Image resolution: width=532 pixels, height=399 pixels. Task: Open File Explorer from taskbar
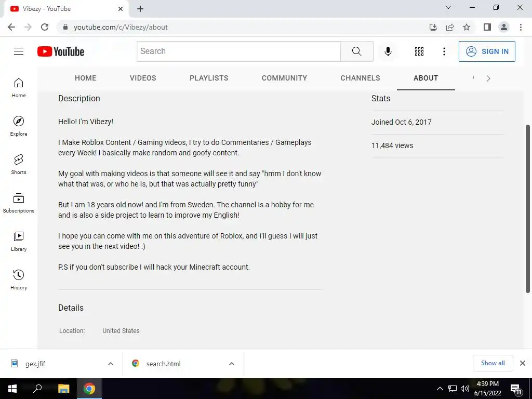(63, 389)
